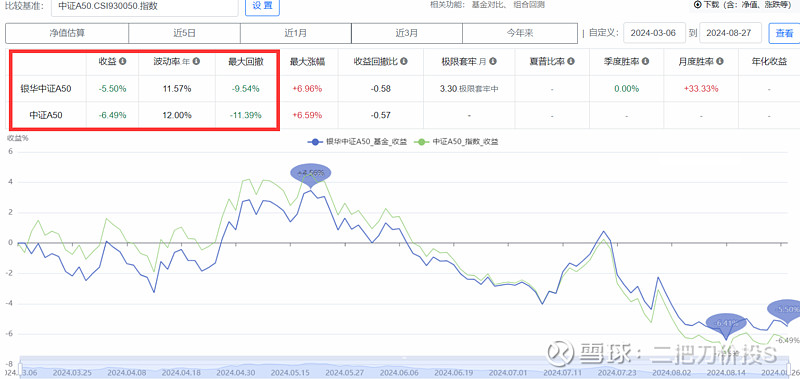Open the 净值估算 tab
The image size is (800, 379).
coord(67,33)
